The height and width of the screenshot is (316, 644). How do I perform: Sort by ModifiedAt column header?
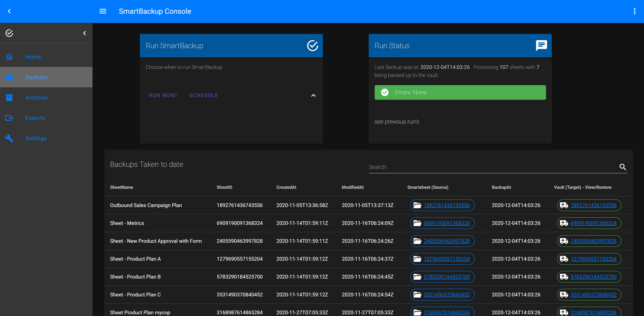[353, 187]
